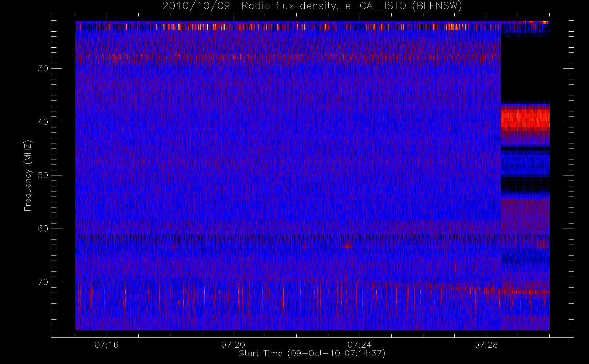
Task: Click the 70 MHz frequency tick label
Action: pyautogui.click(x=43, y=282)
